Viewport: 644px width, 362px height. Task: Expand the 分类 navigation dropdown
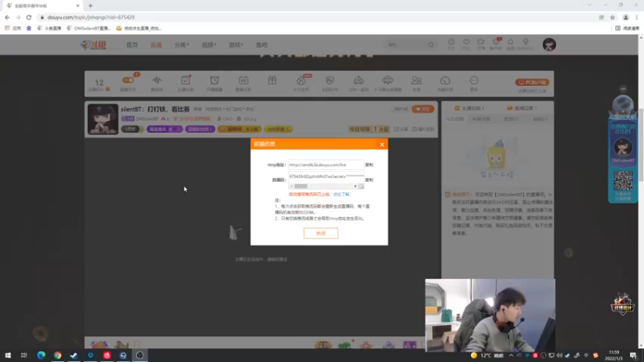point(182,45)
